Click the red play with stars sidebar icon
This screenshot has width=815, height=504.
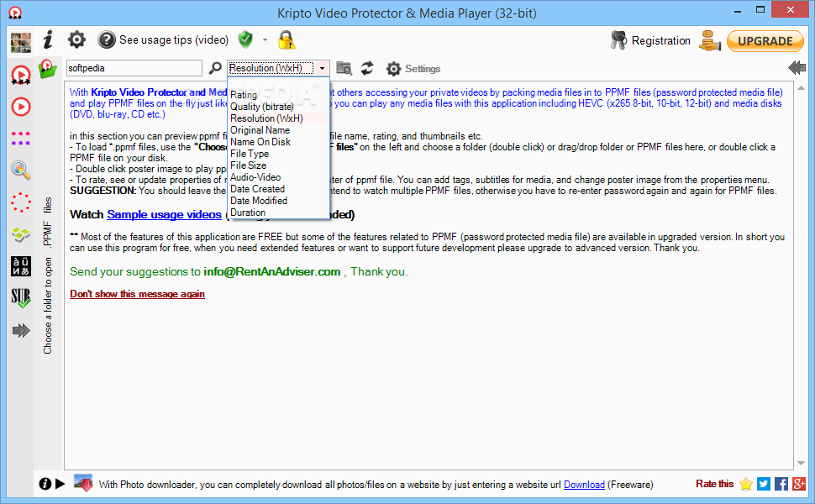(x=21, y=76)
